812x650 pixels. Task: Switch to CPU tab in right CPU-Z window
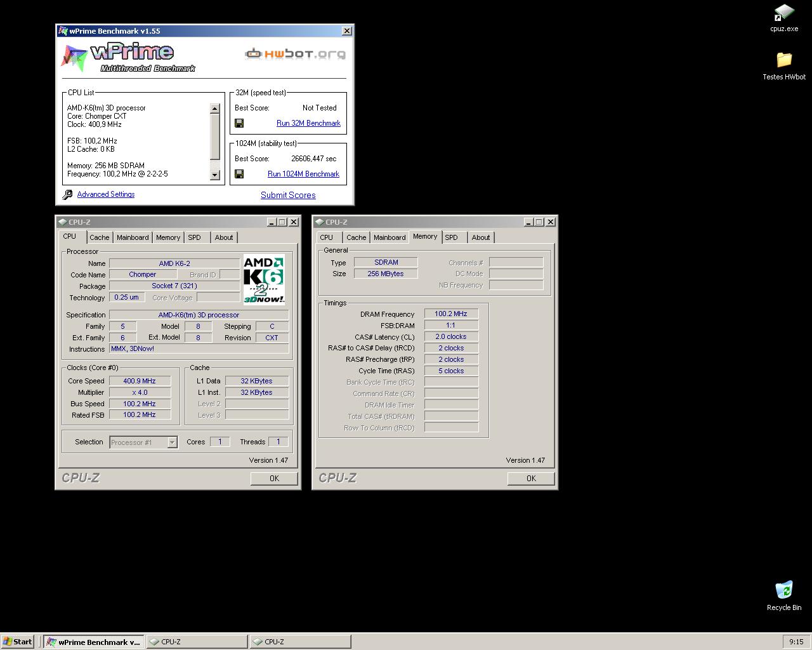tap(327, 237)
